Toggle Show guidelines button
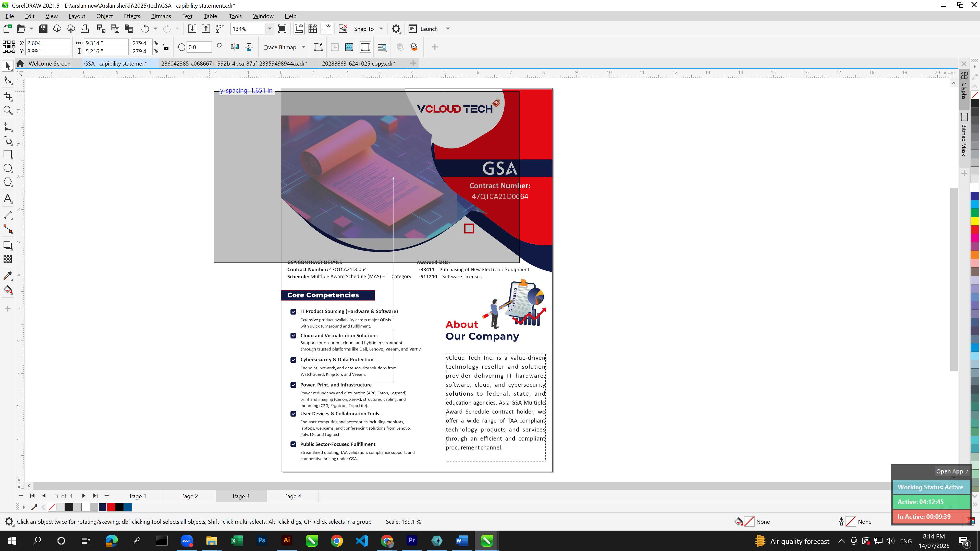Viewport: 980px width, 551px height. pos(326,29)
